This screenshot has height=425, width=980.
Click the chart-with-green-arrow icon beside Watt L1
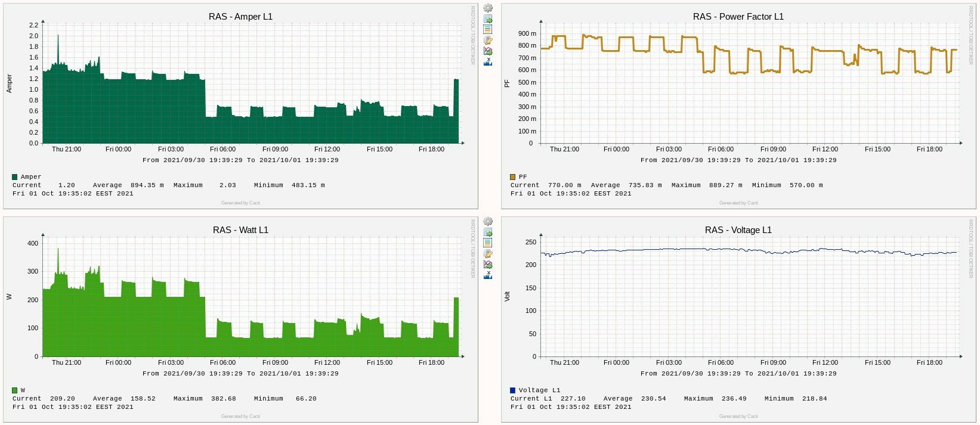[488, 264]
